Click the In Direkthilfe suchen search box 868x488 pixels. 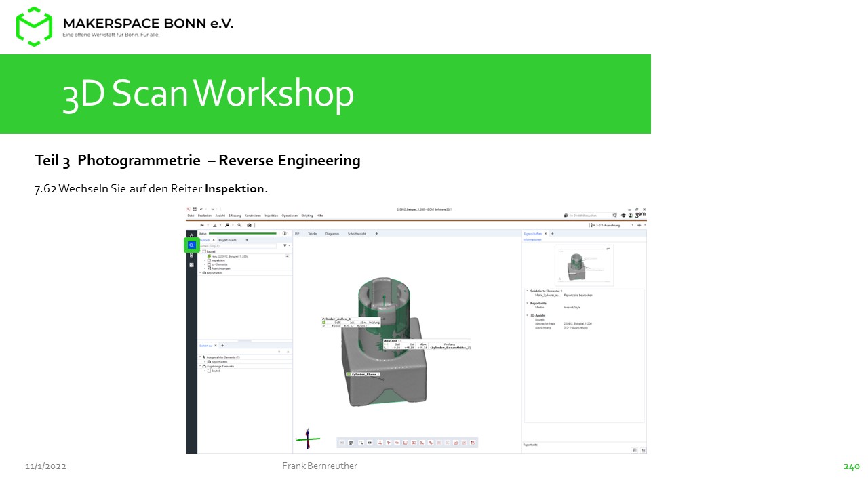click(591, 216)
